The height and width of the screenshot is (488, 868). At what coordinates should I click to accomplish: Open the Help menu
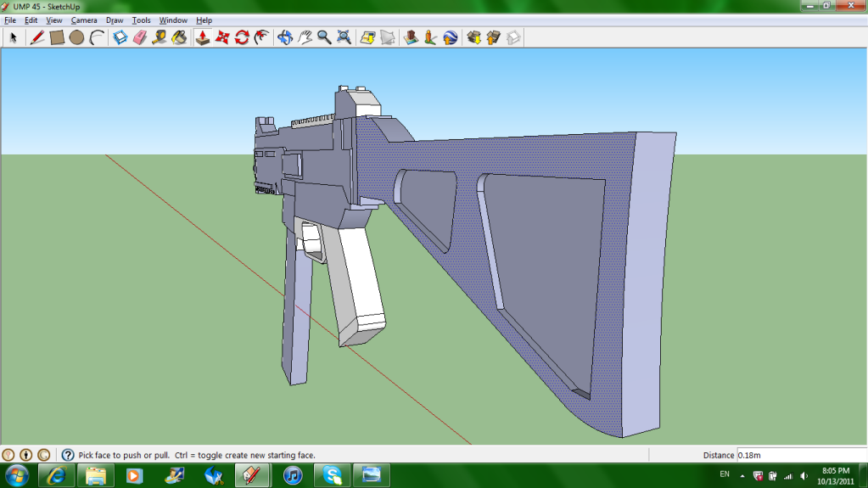(204, 20)
